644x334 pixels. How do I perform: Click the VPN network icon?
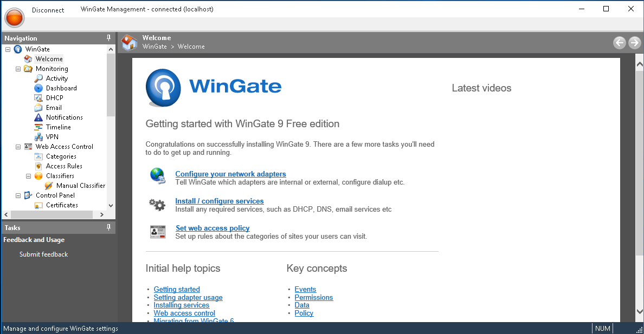(x=38, y=137)
